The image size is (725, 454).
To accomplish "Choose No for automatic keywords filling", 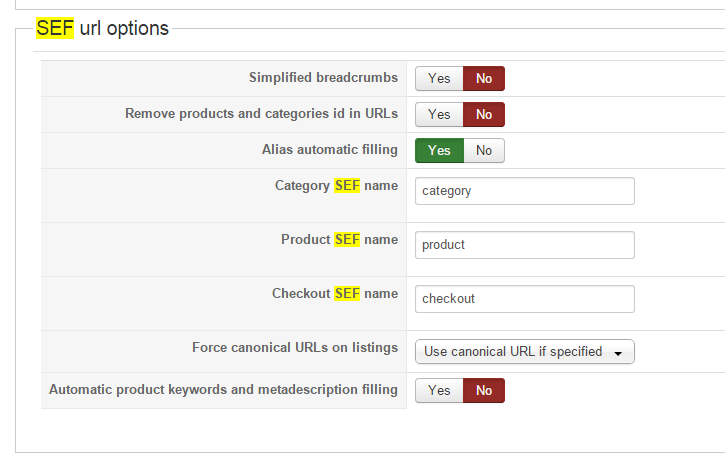I will tap(484, 390).
